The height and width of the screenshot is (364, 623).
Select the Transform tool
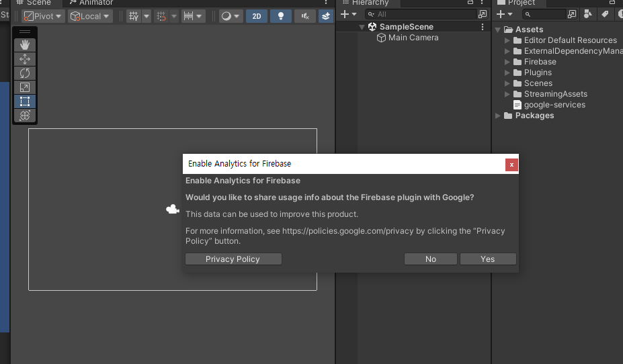[25, 116]
